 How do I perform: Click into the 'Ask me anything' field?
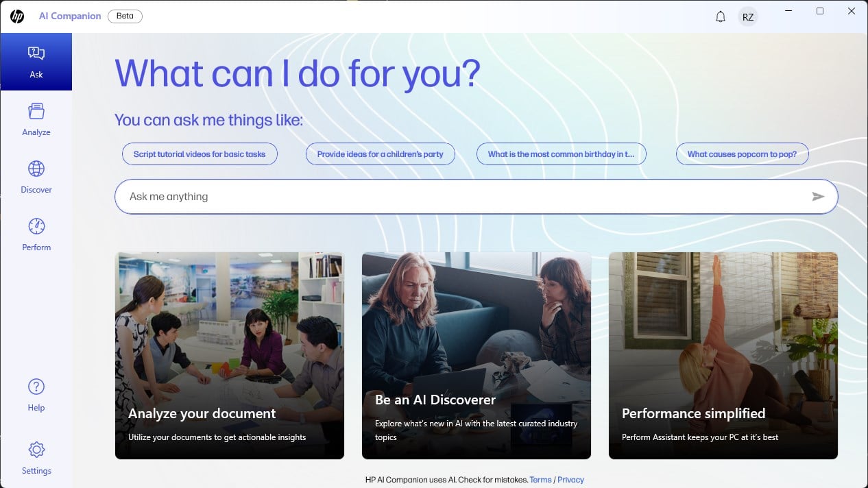pos(476,197)
